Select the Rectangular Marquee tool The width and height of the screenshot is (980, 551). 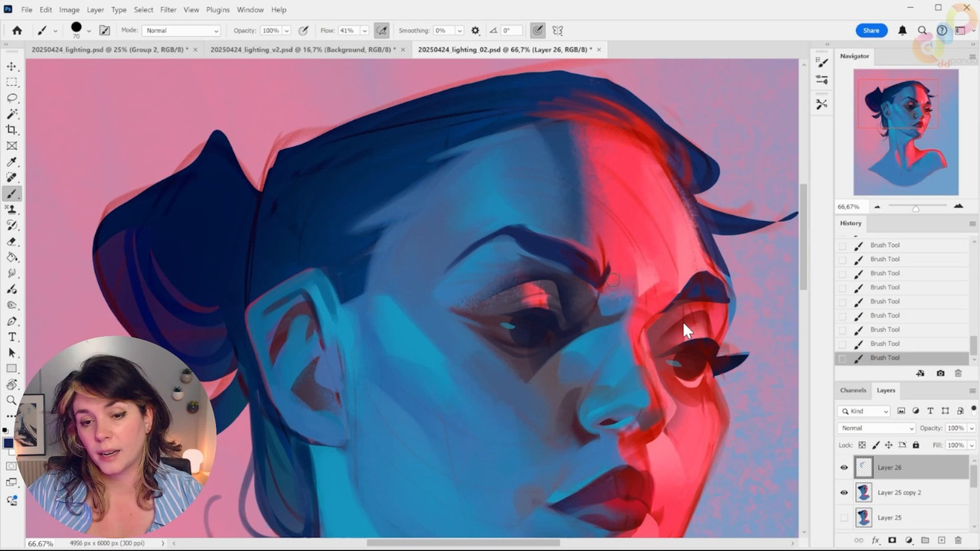click(11, 82)
